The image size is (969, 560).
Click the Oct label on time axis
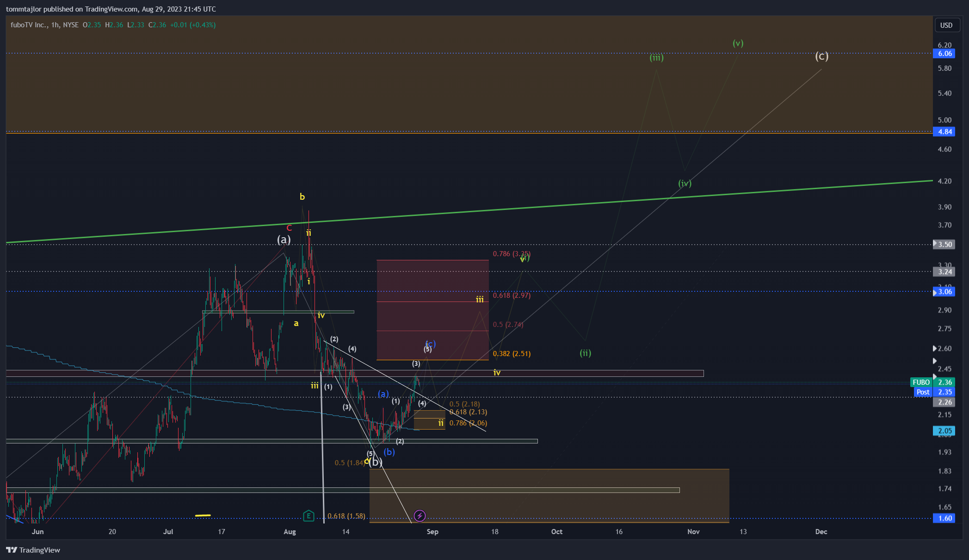coord(557,532)
